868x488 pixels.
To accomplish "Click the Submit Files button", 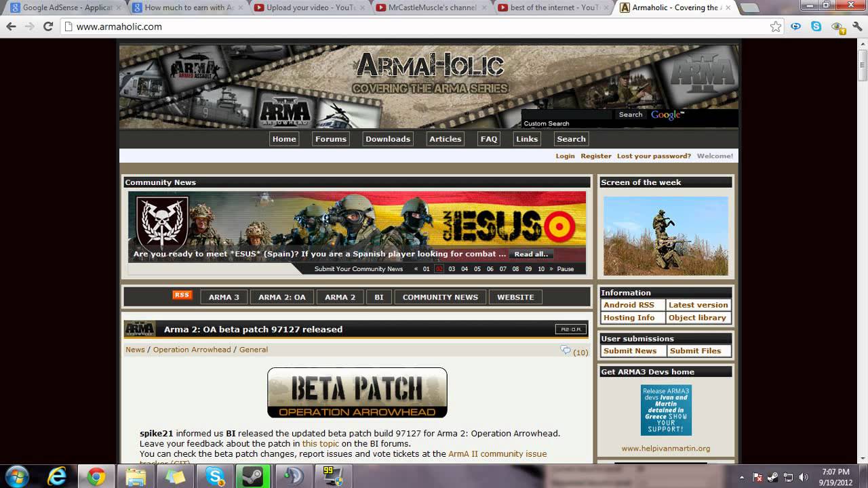I will coord(696,351).
